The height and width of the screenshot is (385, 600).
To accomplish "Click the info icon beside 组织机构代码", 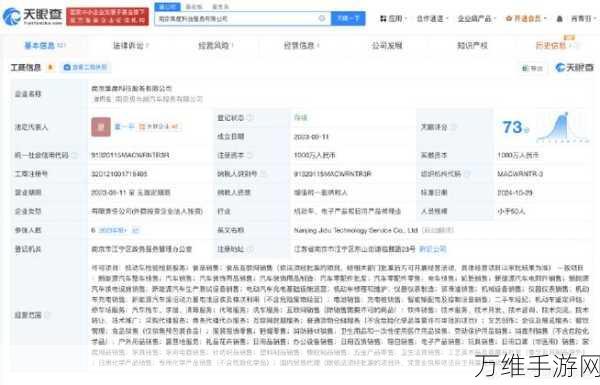I will [x=466, y=174].
